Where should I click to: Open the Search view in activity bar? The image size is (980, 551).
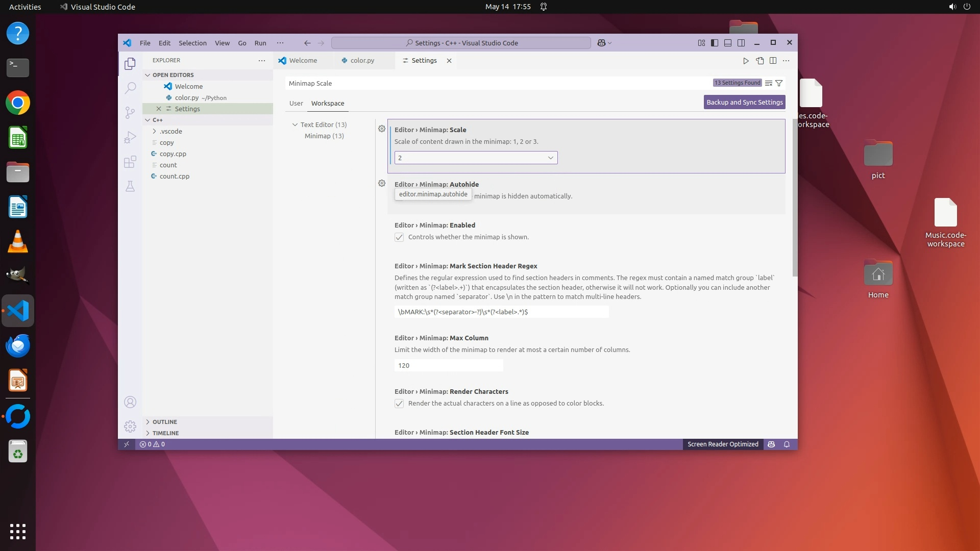(130, 88)
